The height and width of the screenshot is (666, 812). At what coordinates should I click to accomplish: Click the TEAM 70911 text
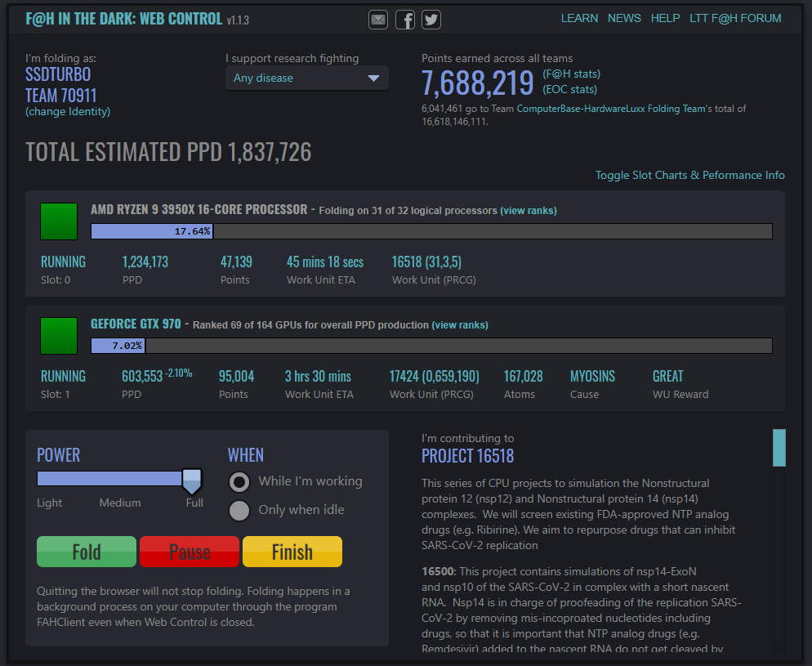(x=61, y=96)
